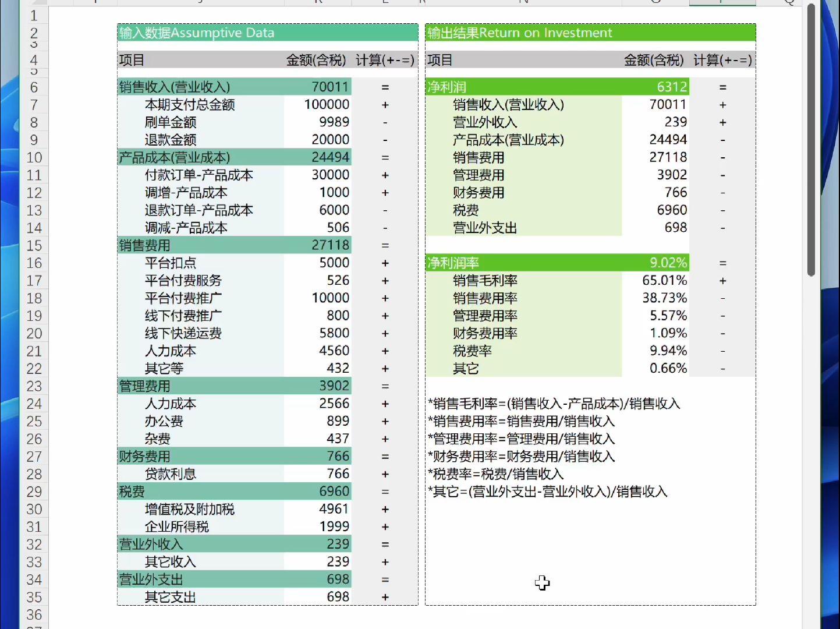
Task: Select row header 36
Action: (x=34, y=615)
